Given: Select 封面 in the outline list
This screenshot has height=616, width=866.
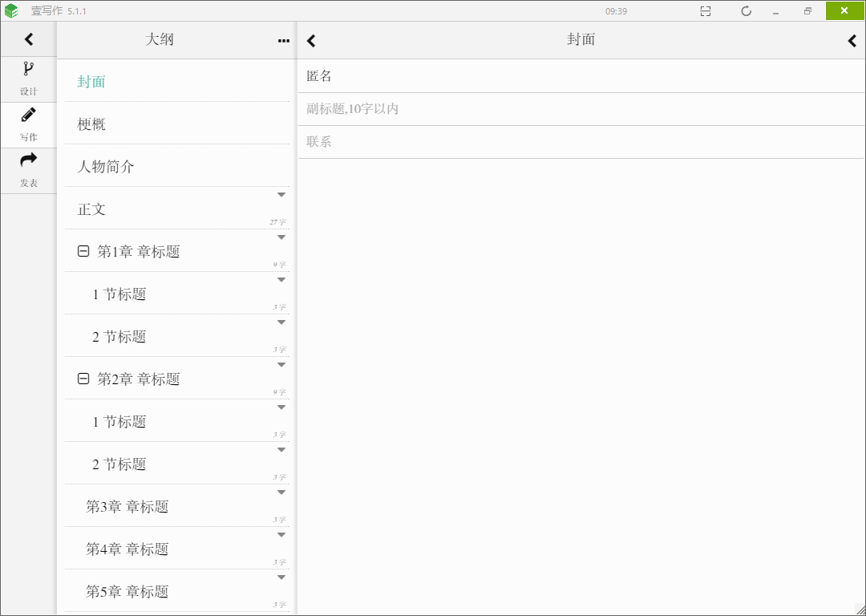Looking at the screenshot, I should click(91, 82).
